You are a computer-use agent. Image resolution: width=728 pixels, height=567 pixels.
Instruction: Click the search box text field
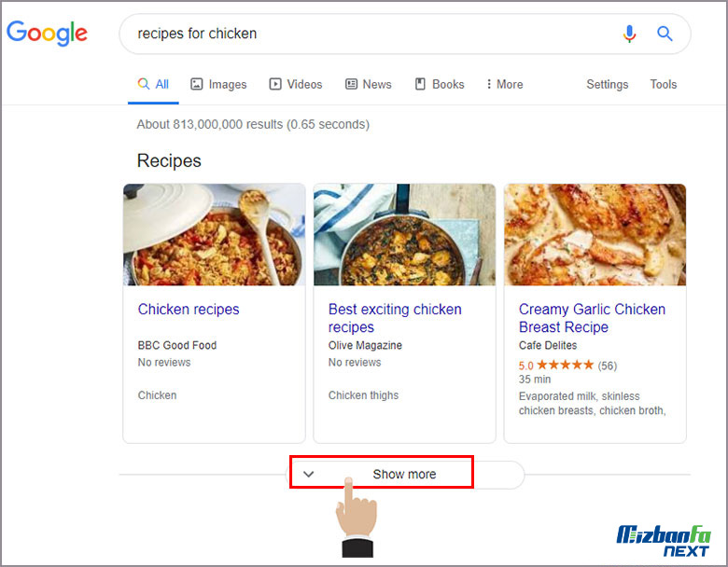click(x=373, y=34)
